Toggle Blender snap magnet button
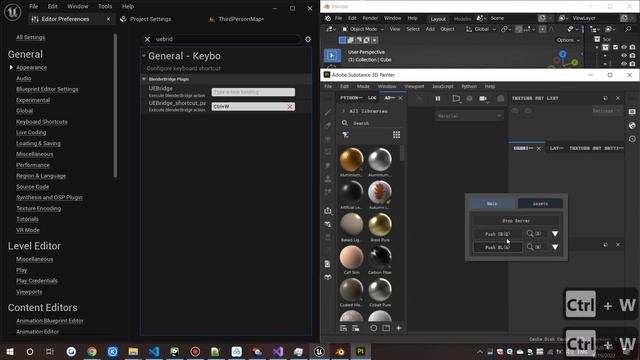 pyautogui.click(x=519, y=29)
